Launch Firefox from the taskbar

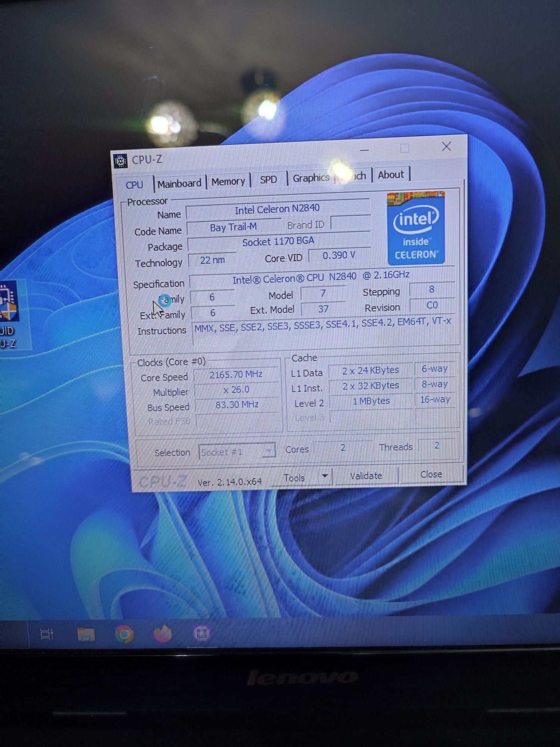click(163, 633)
